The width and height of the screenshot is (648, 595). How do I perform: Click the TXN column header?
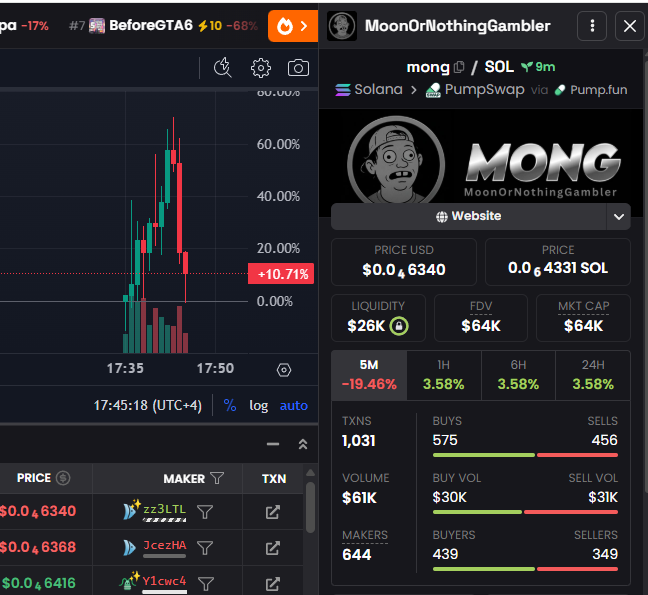274,478
